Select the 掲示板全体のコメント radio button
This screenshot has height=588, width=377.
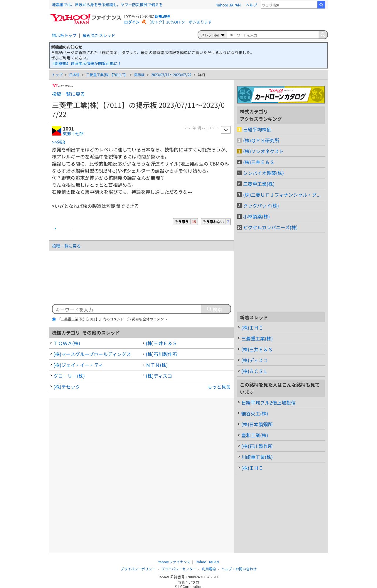(x=129, y=319)
